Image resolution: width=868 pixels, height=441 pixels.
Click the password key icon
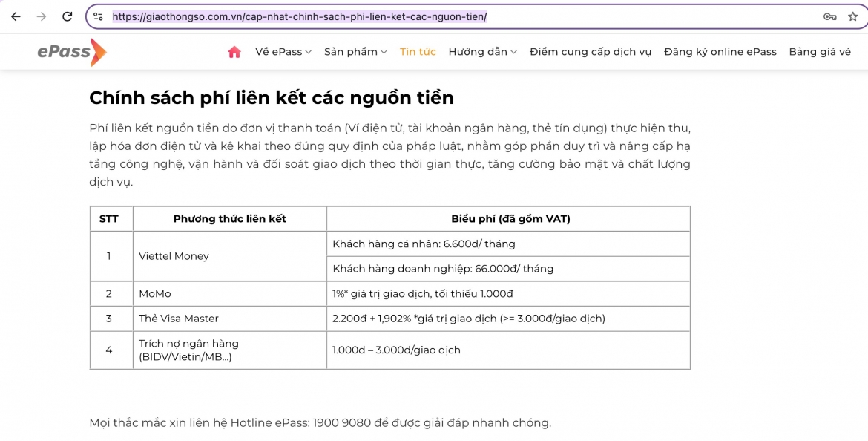click(x=829, y=16)
